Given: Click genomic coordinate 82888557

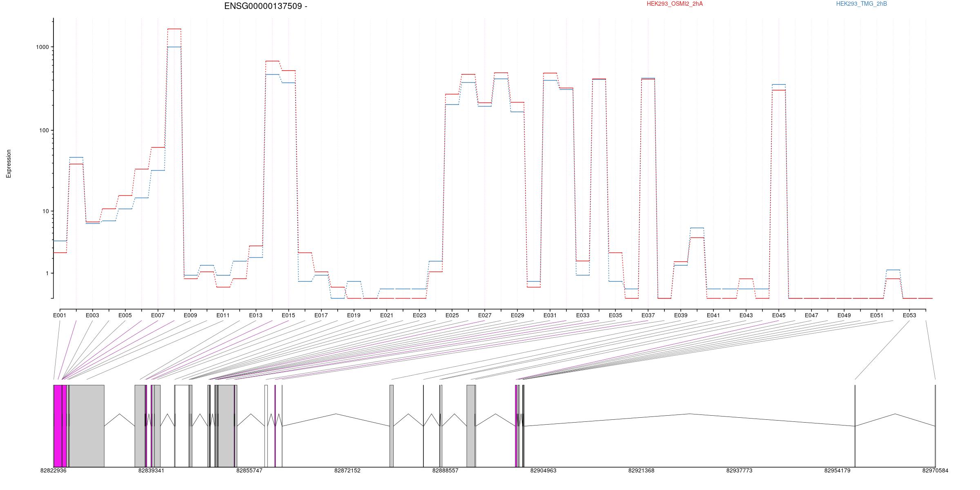Looking at the screenshot, I should (x=445, y=470).
